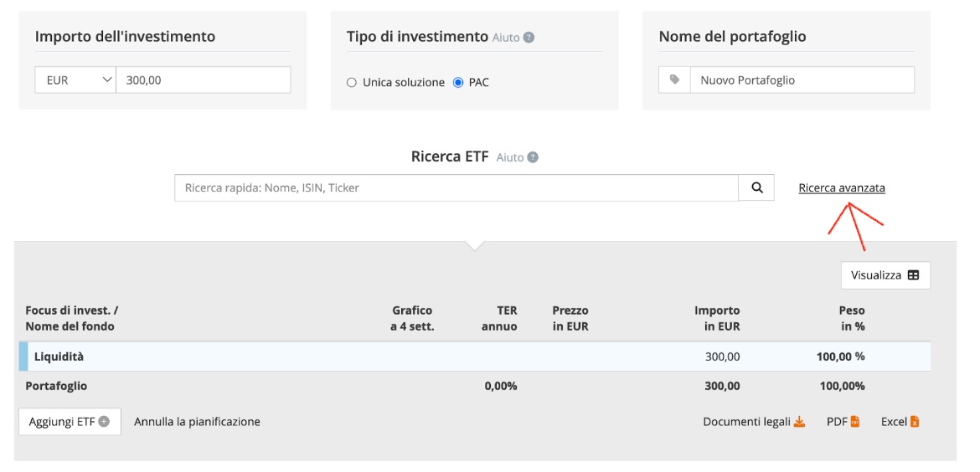Export the portfolio to Excel
This screenshot has width=980, height=472.
click(x=900, y=422)
